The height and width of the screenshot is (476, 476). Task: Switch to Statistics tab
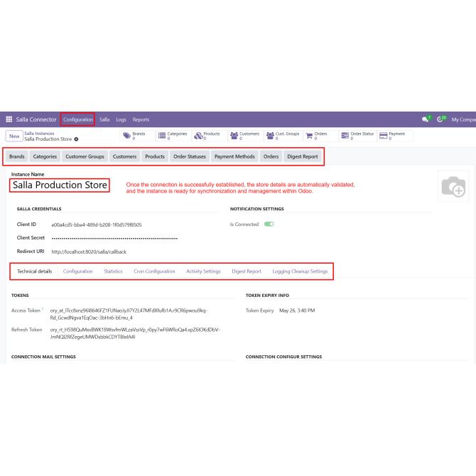113,271
